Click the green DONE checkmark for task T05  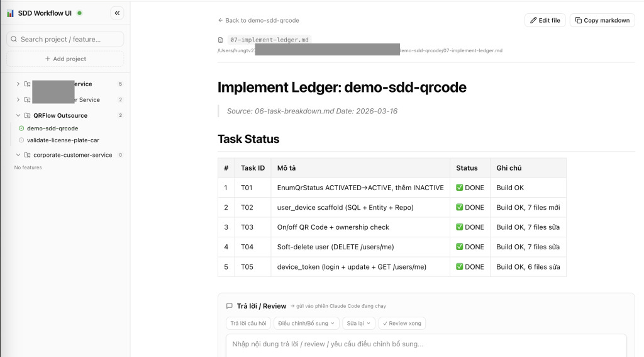click(460, 267)
